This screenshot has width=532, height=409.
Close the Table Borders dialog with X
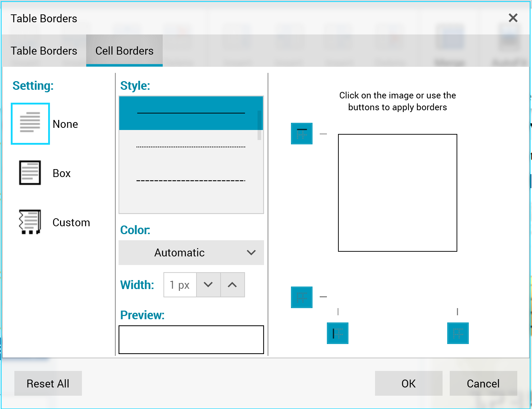(x=513, y=18)
